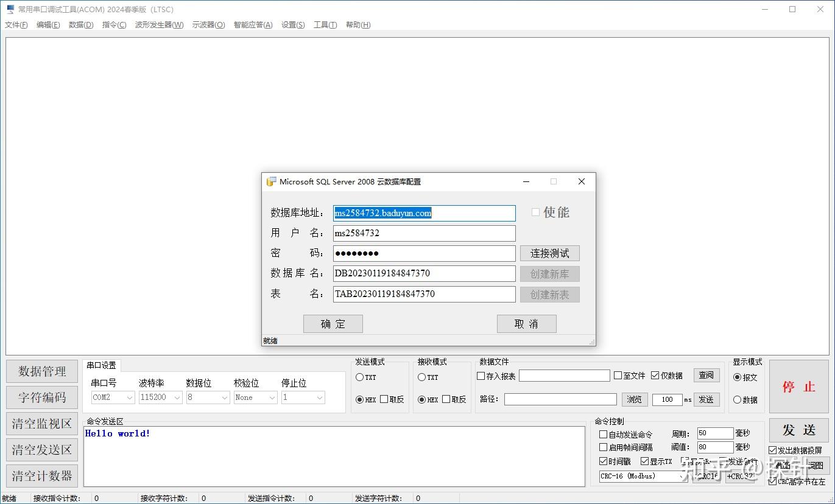Open the 数据位 dropdown showing 8
Image resolution: width=835 pixels, height=504 pixels.
click(x=208, y=397)
